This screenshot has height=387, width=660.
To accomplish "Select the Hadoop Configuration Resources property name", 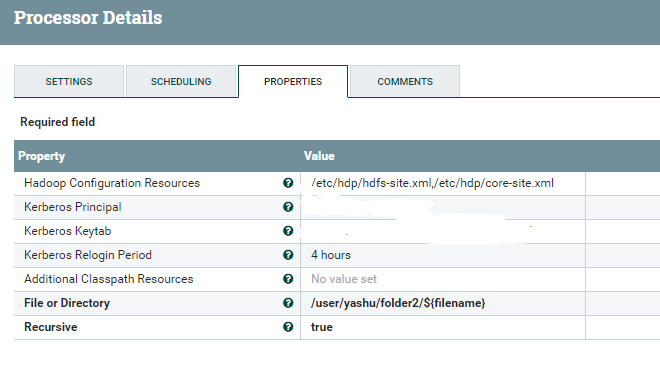I will tap(112, 183).
